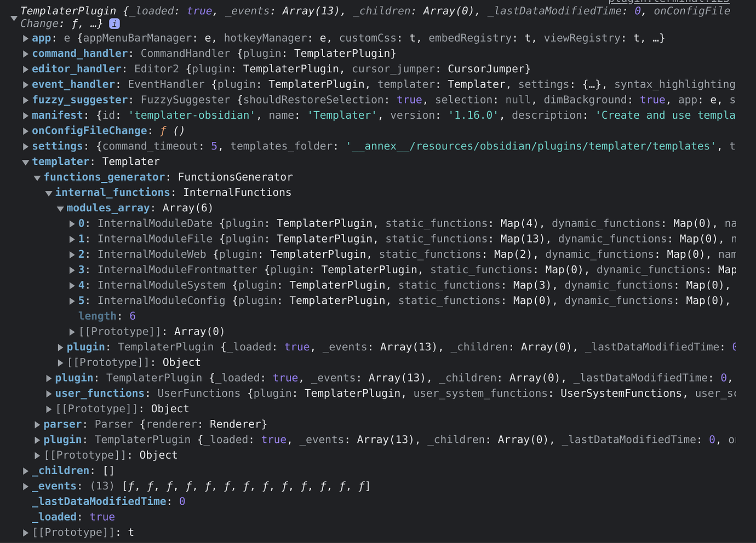This screenshot has height=543, width=756.
Task: Collapse the internal_functions object
Action: click(x=48, y=192)
